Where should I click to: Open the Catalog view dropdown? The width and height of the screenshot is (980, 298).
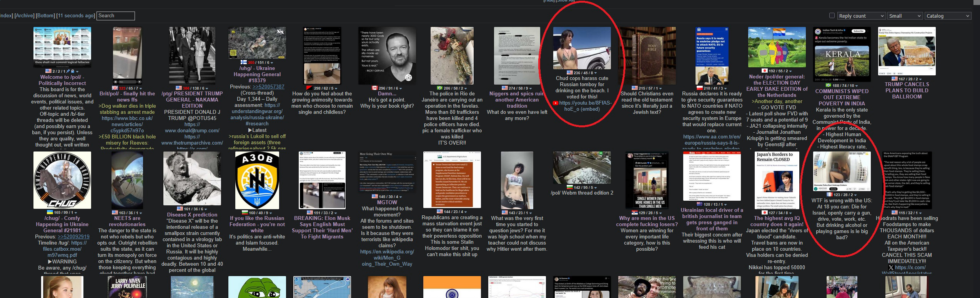pyautogui.click(x=947, y=16)
